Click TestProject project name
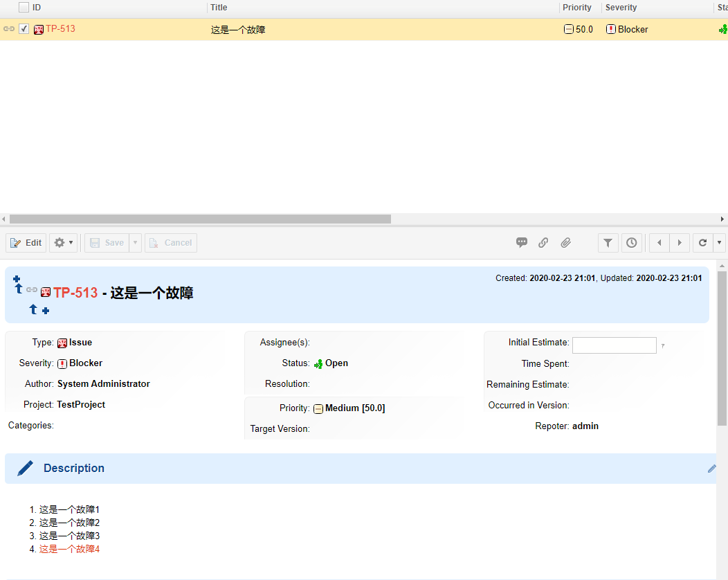The width and height of the screenshot is (728, 580). [81, 404]
